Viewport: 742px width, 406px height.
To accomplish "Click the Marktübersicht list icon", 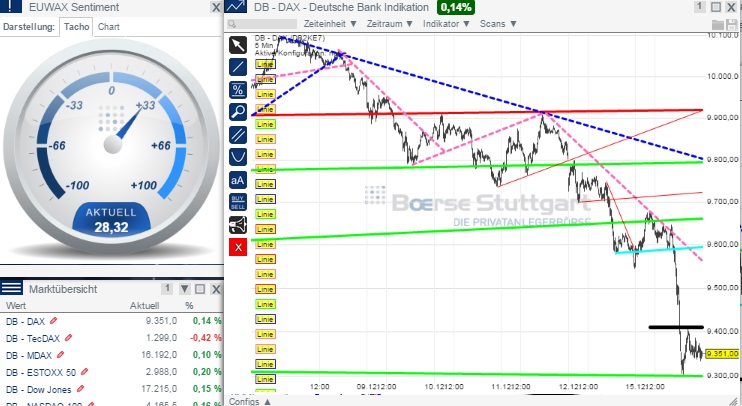I will coord(11,288).
